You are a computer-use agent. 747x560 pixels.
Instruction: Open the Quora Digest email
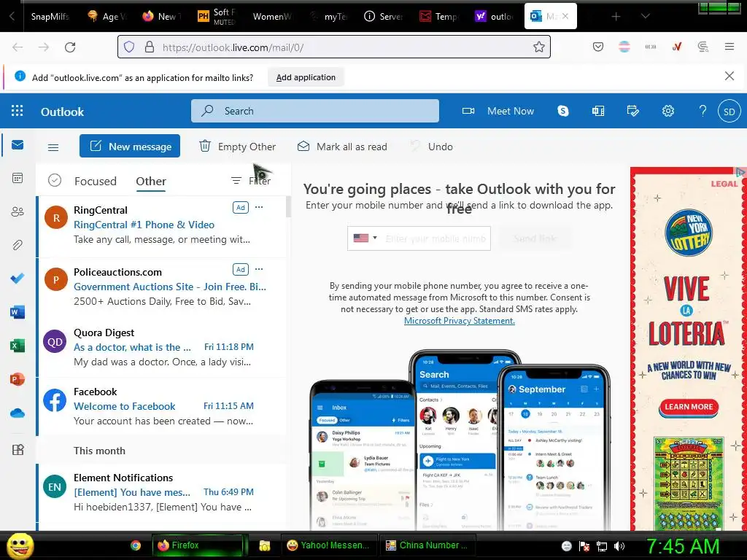pos(161,347)
